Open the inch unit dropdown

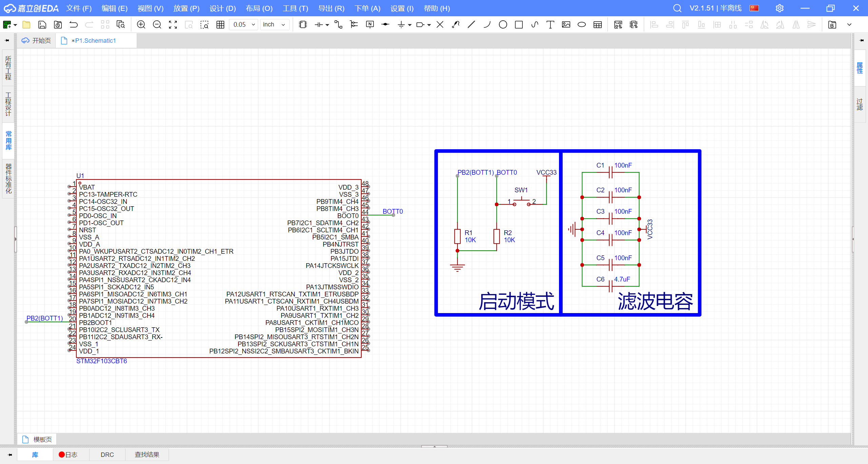pos(274,24)
